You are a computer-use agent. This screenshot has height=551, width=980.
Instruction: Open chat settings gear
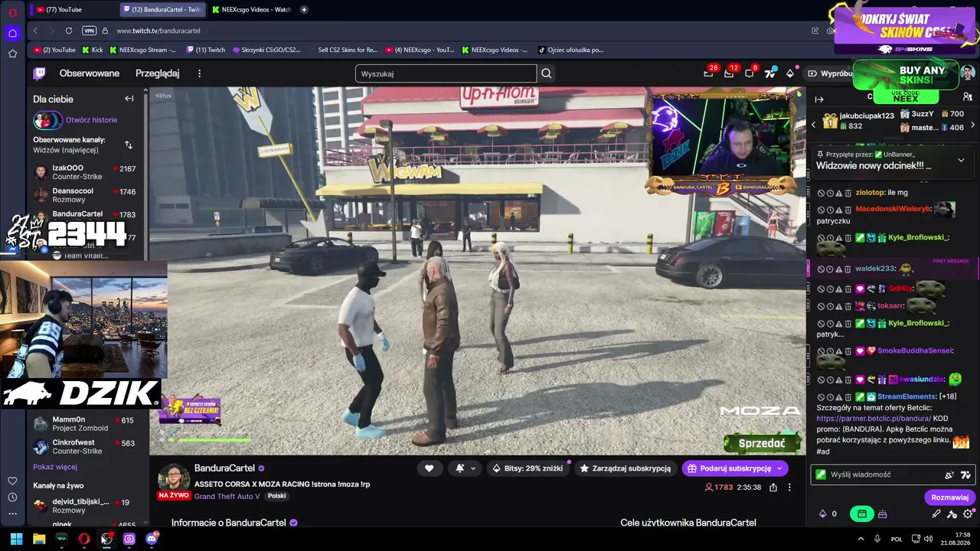click(968, 514)
